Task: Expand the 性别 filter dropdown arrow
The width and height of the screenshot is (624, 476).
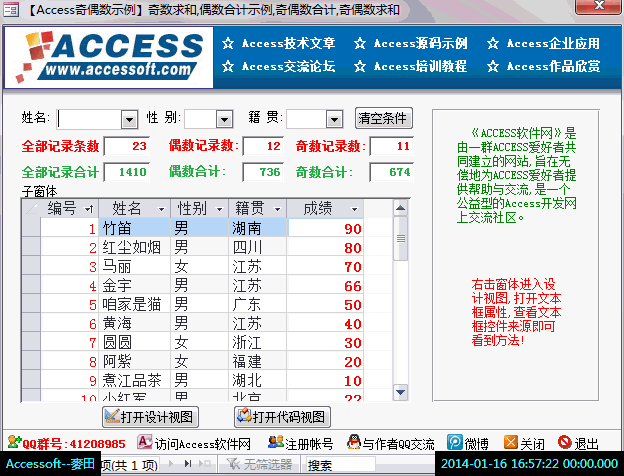Action: (225, 119)
